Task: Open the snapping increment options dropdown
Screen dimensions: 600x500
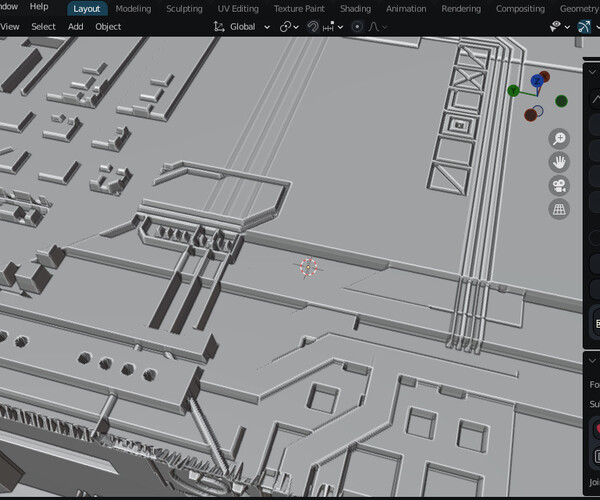Action: [x=333, y=27]
